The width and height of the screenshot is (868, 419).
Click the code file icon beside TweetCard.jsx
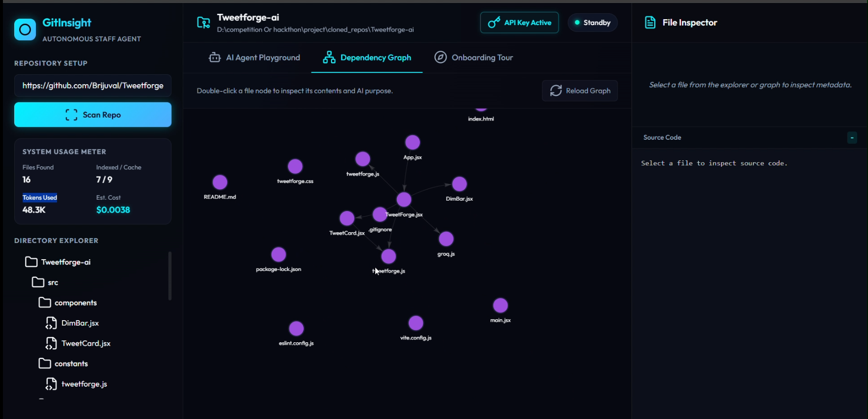pos(51,343)
